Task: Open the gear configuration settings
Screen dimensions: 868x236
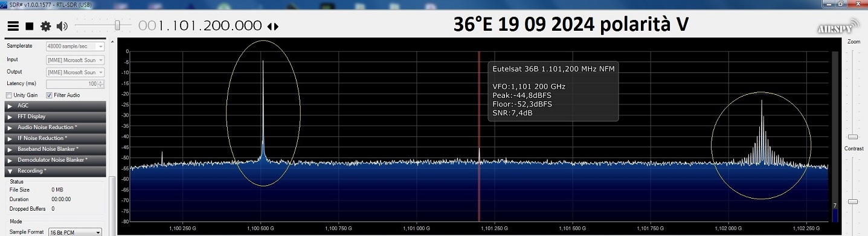Action: click(x=45, y=27)
